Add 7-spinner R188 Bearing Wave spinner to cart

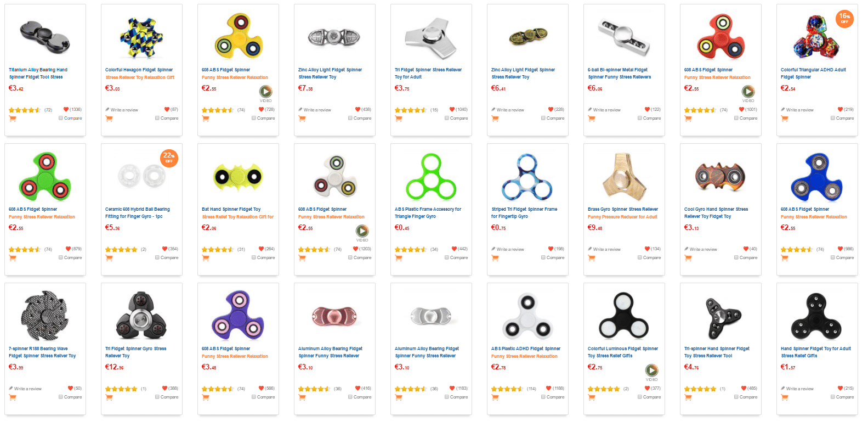[13, 397]
